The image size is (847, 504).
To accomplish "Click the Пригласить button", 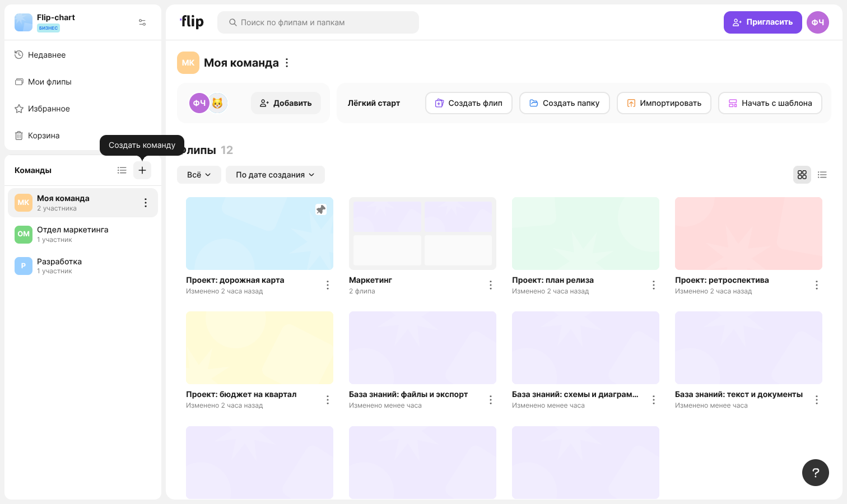I will [x=763, y=22].
